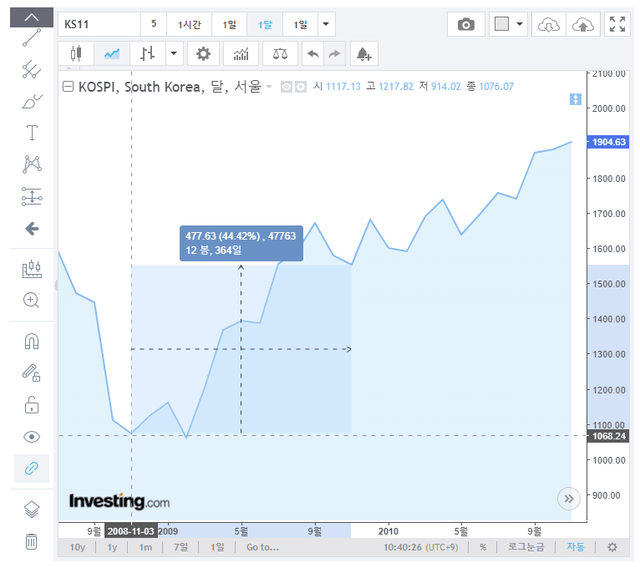Viewport: 640px width, 567px height.
Task: Remove drawings with the trash icon
Action: point(32,541)
